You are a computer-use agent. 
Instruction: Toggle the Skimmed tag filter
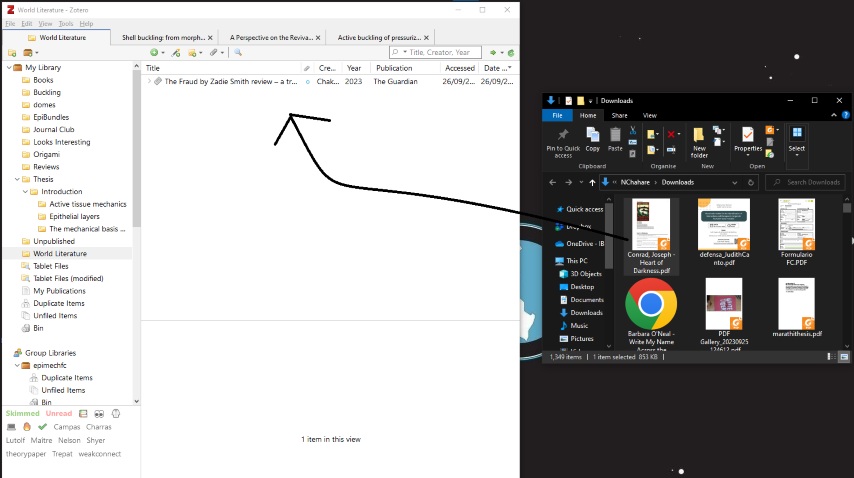22,413
